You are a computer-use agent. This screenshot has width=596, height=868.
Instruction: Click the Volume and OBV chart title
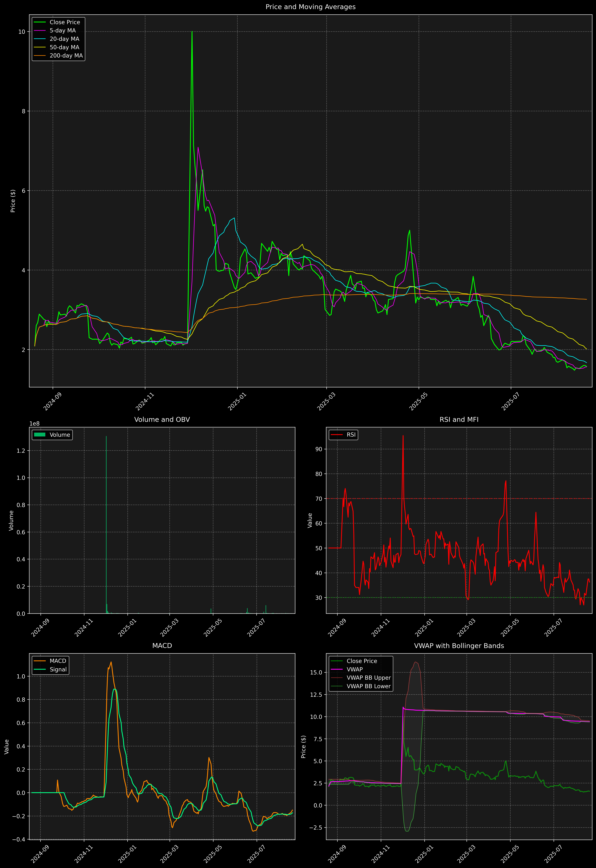click(x=162, y=419)
